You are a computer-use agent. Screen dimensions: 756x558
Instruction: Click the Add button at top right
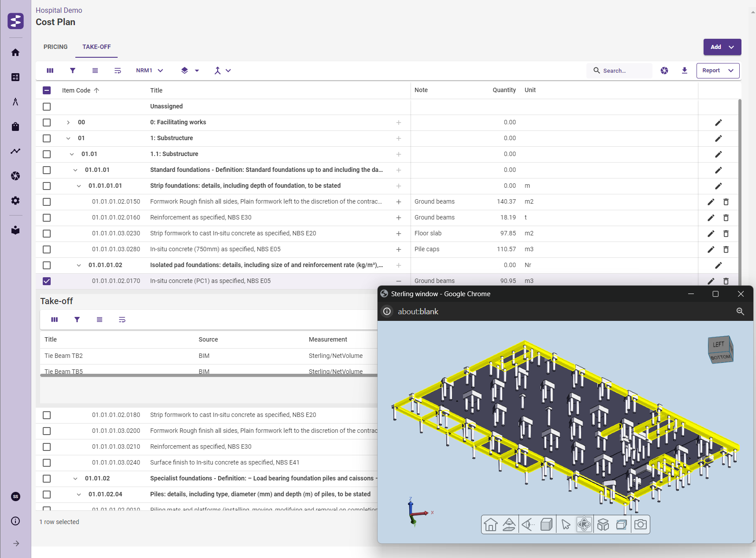[x=722, y=47]
